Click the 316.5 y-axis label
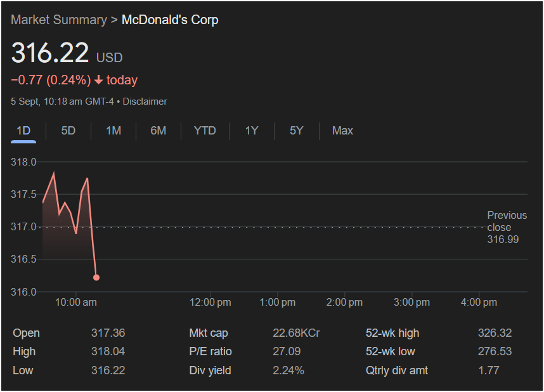The image size is (544, 392). click(23, 259)
